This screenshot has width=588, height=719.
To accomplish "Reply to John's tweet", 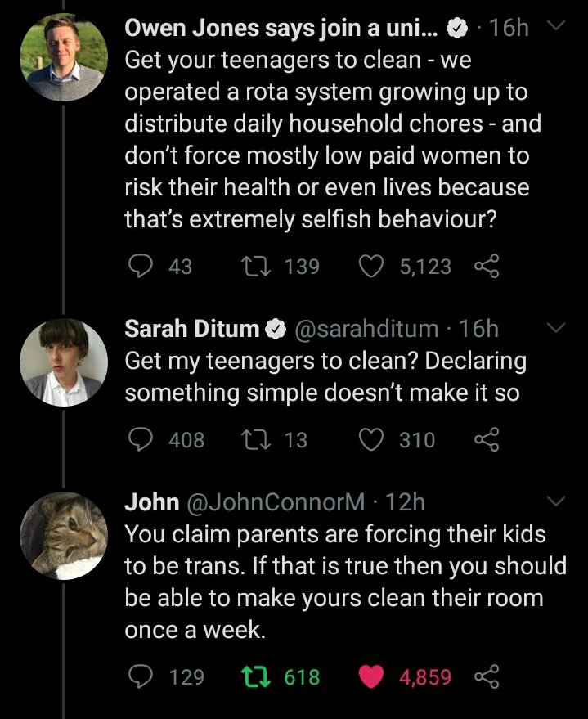I will tap(143, 677).
